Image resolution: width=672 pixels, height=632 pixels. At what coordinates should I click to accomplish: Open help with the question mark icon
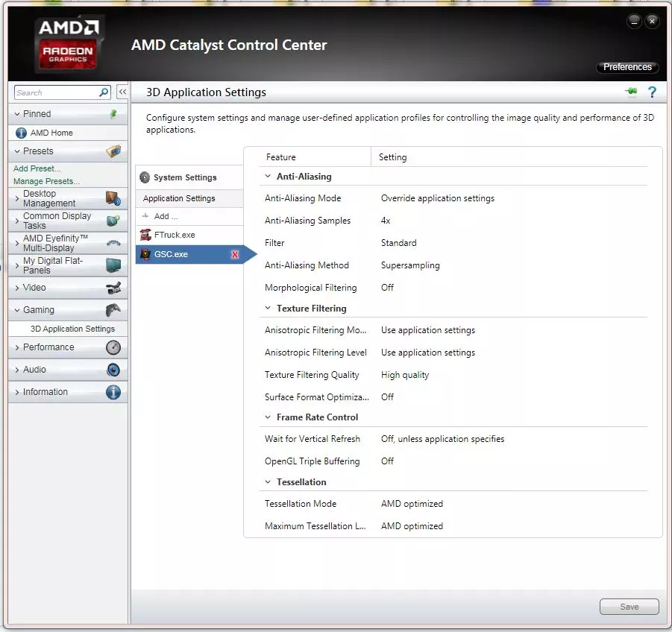tap(652, 92)
